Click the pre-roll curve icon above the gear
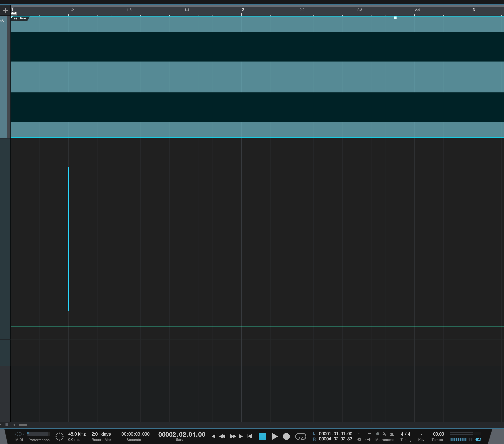Viewport: 504px width, 444px height. [359, 434]
